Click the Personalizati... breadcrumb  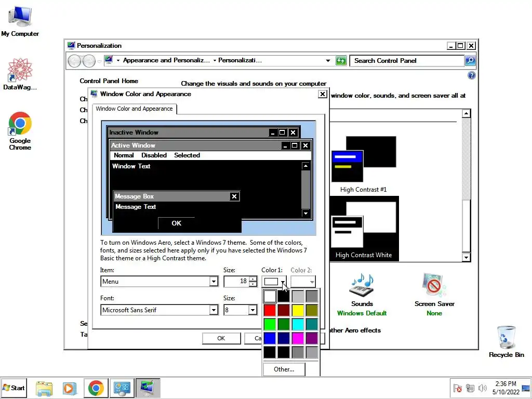coord(240,60)
